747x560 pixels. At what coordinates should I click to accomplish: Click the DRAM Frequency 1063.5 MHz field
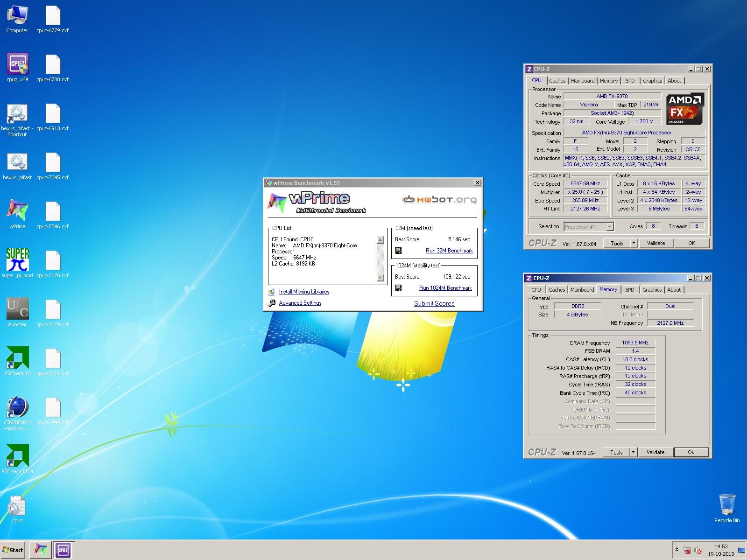point(635,343)
